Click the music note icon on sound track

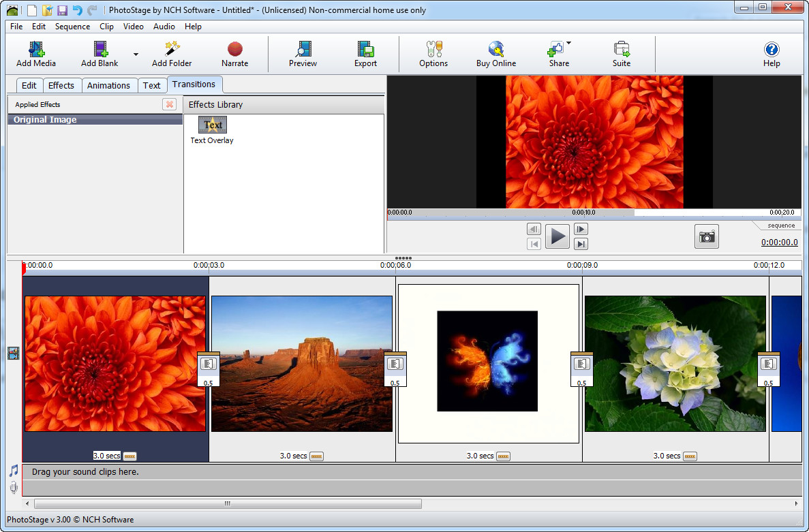point(12,469)
